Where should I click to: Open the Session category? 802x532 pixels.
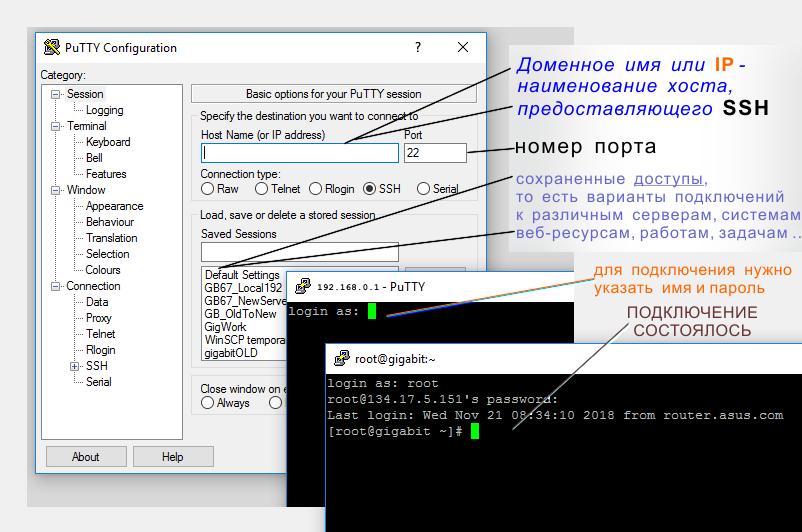(x=85, y=94)
